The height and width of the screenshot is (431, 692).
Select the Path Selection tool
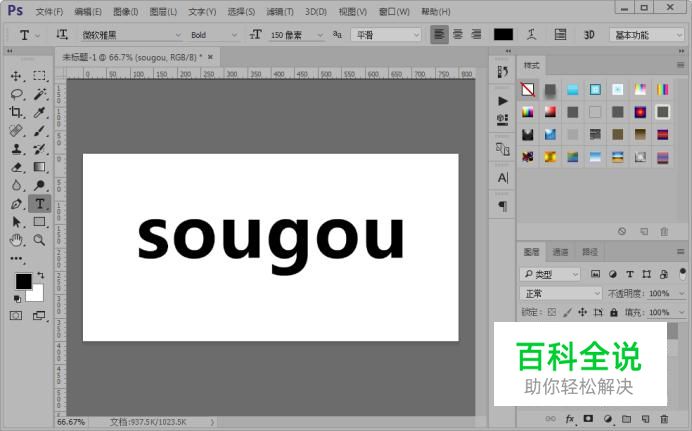click(x=16, y=222)
